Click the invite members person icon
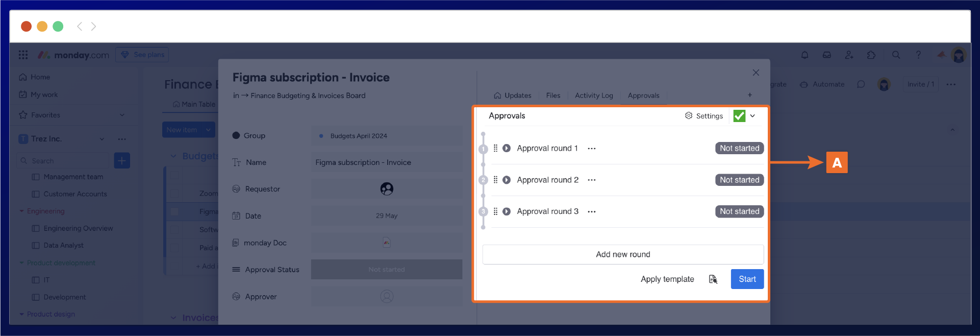 click(x=849, y=55)
